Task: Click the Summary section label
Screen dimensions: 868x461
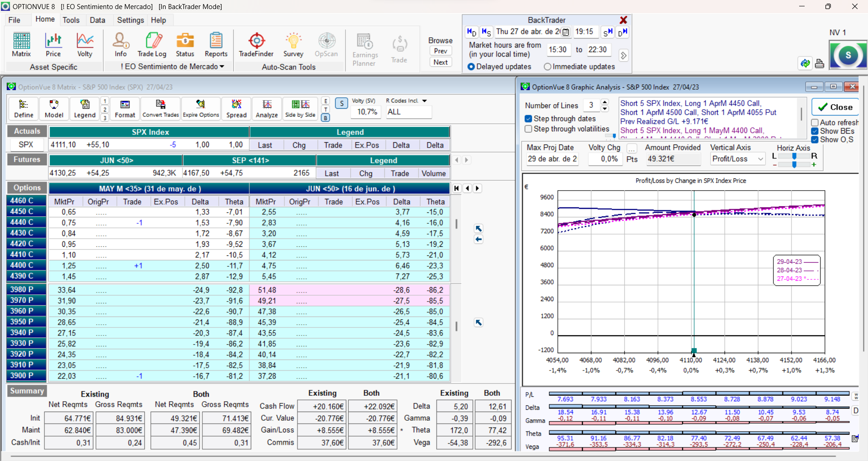Action: 27,391
